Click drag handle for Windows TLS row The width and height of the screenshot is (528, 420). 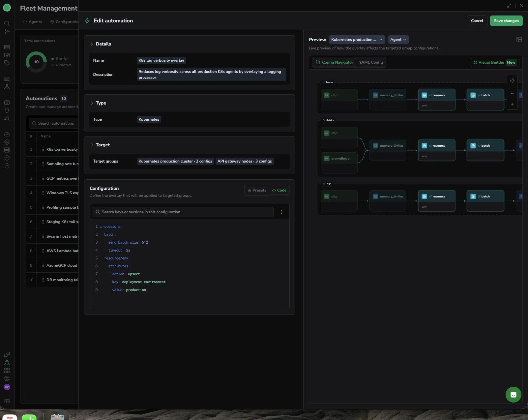tap(43, 193)
